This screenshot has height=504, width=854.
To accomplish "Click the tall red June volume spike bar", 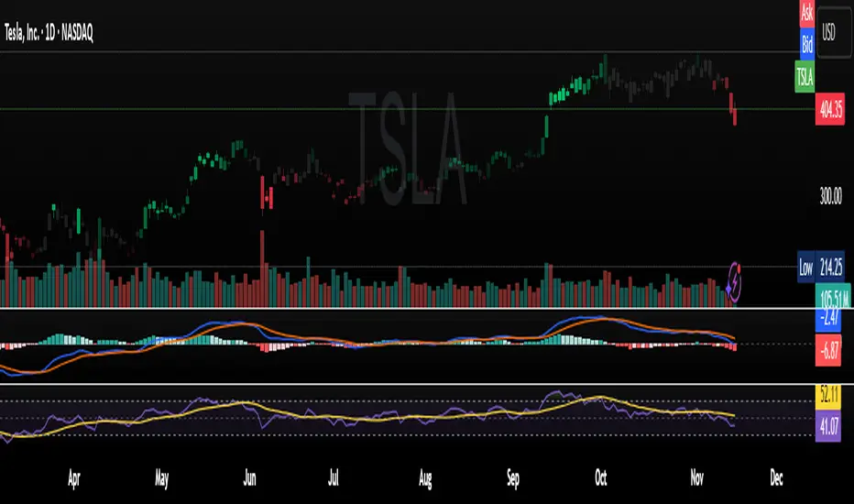I will (262, 268).
